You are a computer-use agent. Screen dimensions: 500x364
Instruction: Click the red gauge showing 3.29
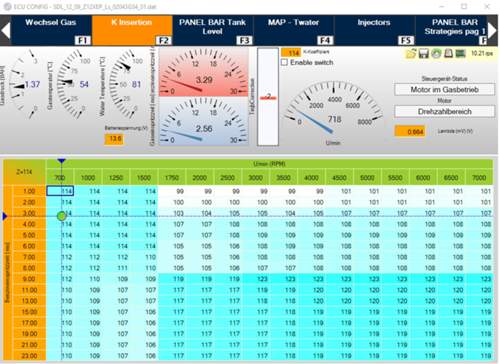pos(203,72)
